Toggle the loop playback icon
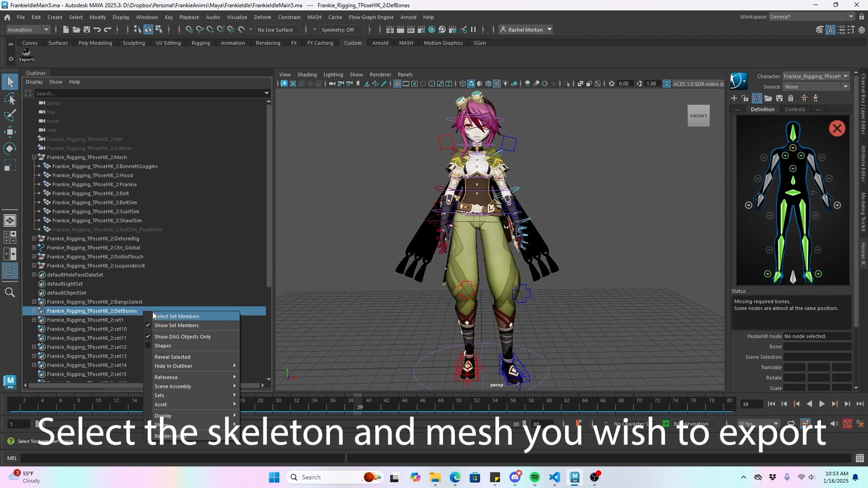The width and height of the screenshot is (868, 488). (791, 424)
